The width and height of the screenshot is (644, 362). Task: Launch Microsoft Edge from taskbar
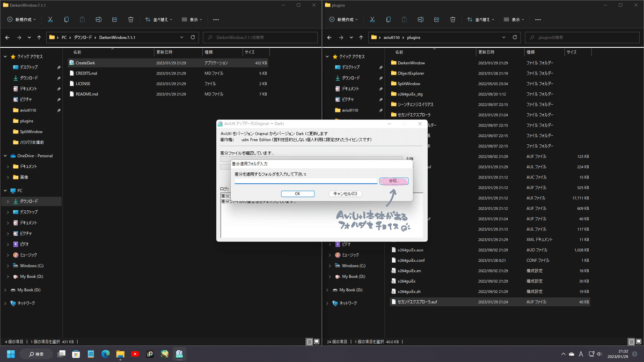pyautogui.click(x=106, y=354)
